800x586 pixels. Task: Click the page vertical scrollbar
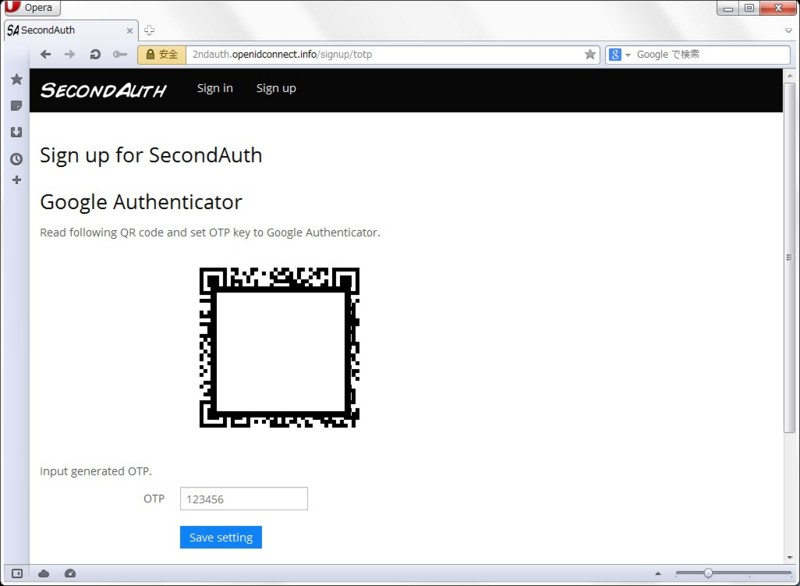coord(790,258)
